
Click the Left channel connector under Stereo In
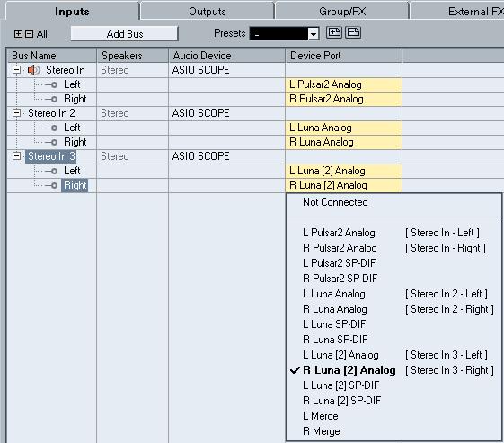(53, 84)
